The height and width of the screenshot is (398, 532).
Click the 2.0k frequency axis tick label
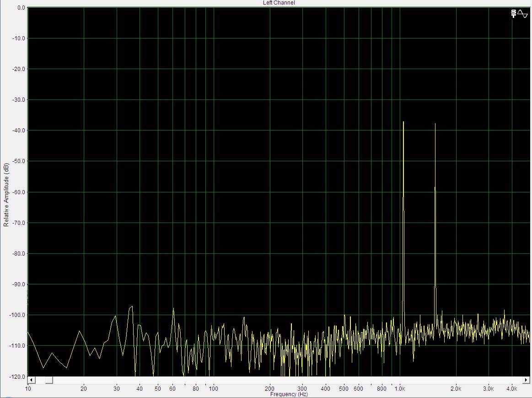click(x=456, y=389)
